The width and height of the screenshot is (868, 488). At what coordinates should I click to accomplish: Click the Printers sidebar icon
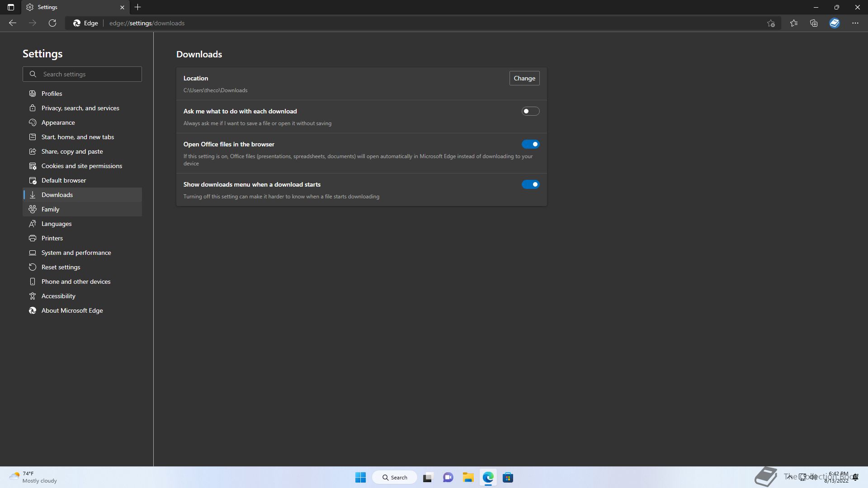click(x=33, y=238)
